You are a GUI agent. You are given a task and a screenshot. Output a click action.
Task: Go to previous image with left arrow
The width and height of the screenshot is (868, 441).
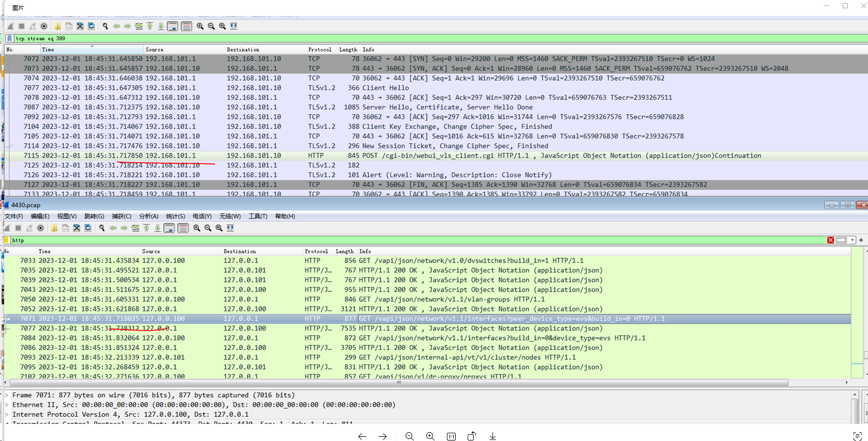(362, 436)
